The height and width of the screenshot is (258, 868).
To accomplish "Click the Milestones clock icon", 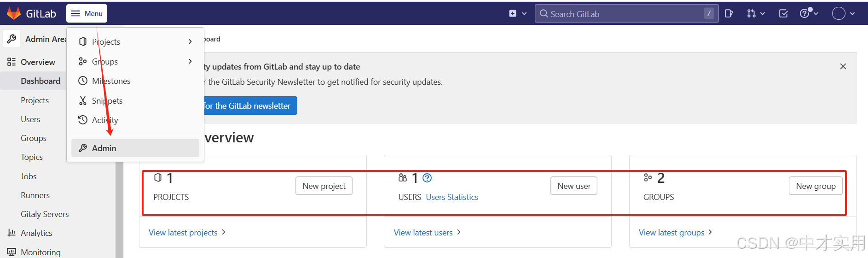I will coord(83,81).
